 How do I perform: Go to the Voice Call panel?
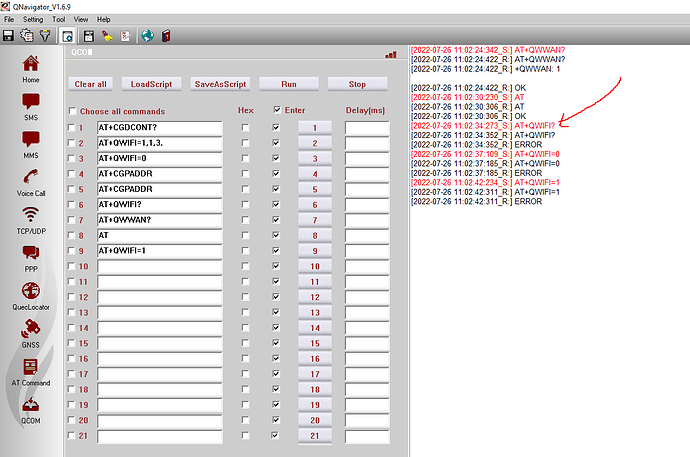[31, 180]
